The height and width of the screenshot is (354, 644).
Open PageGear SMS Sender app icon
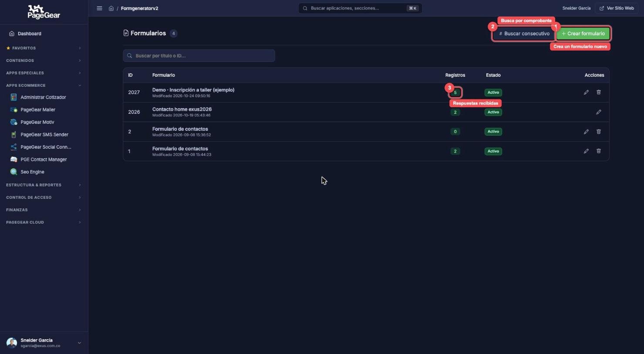pyautogui.click(x=13, y=135)
